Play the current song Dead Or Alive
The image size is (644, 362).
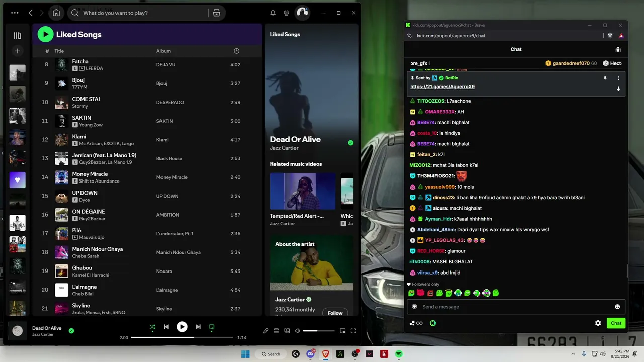click(x=182, y=327)
